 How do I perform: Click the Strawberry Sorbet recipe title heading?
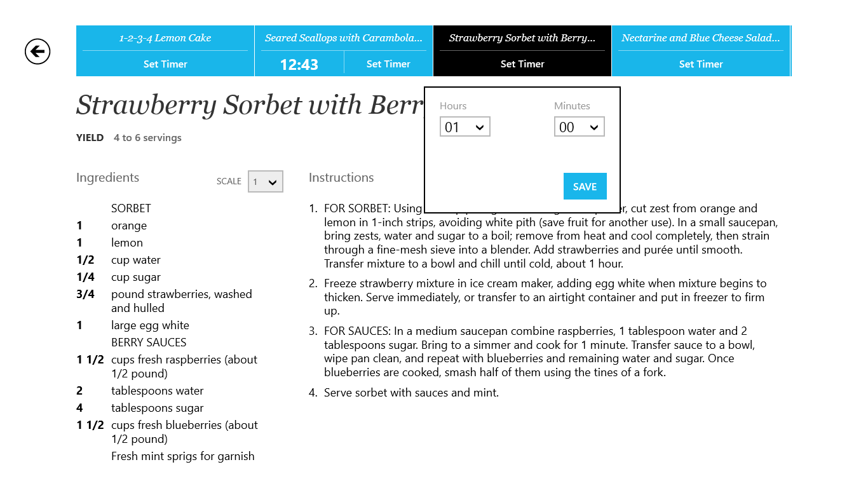(x=249, y=105)
